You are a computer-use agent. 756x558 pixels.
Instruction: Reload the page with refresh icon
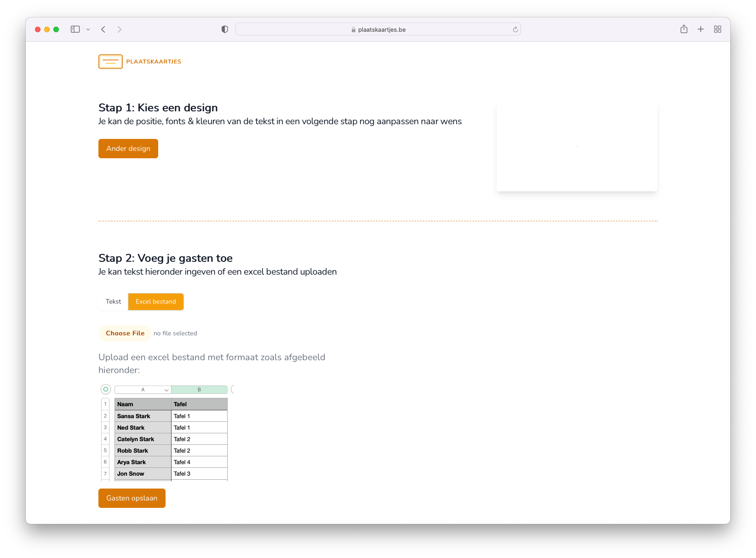coord(515,29)
